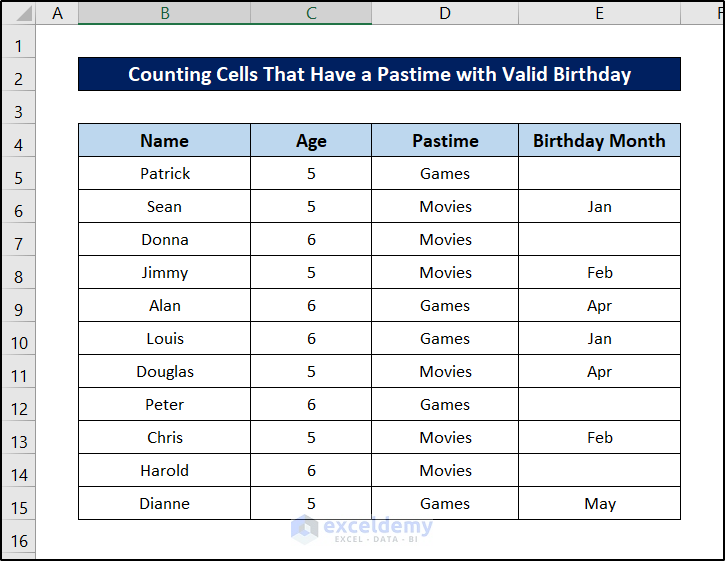The width and height of the screenshot is (725, 561).
Task: Select the cell containing Patrick
Action: point(164,174)
